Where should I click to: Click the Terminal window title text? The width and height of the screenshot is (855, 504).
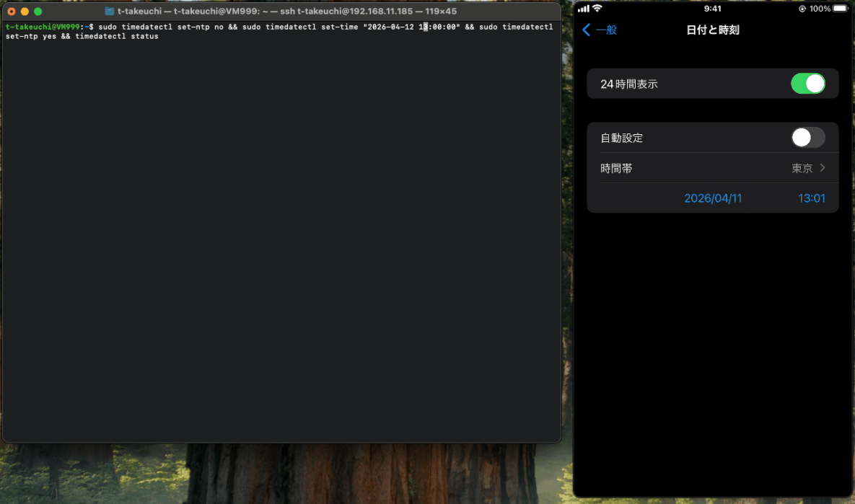tap(286, 12)
